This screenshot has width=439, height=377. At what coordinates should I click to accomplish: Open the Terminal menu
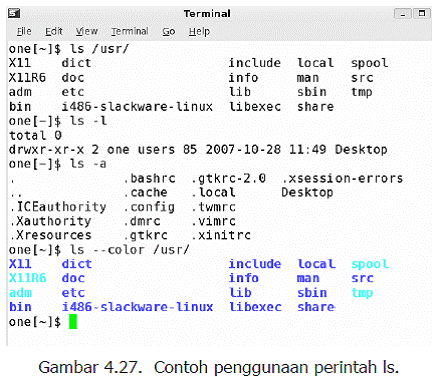point(130,31)
